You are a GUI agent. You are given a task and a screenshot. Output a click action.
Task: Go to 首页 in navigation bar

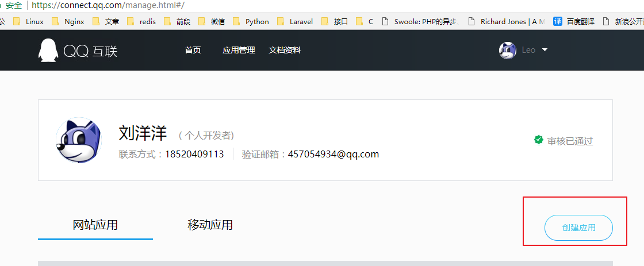click(x=193, y=51)
